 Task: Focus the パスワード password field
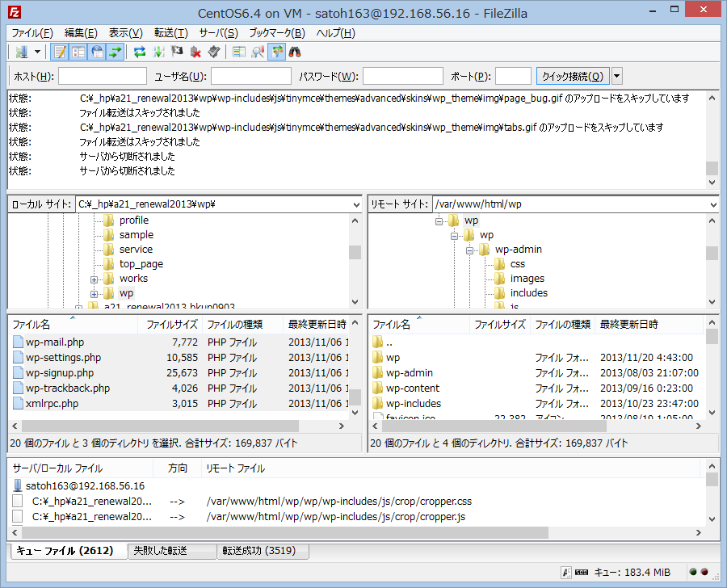point(403,77)
